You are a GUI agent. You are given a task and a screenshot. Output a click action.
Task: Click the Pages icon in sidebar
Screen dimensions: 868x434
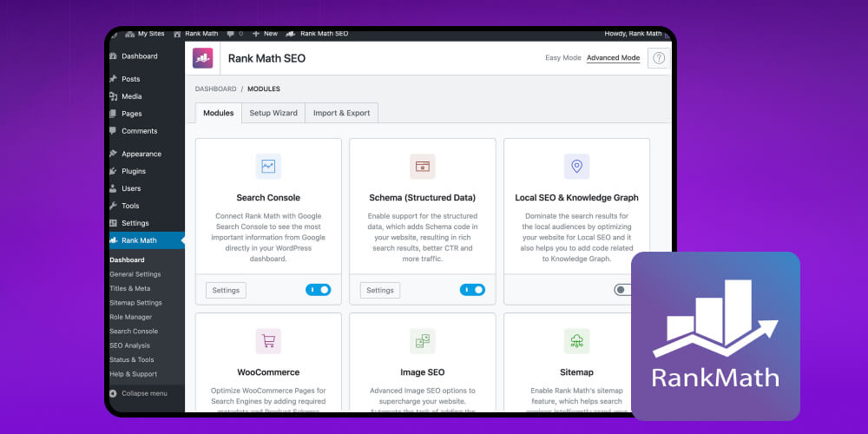pyautogui.click(x=113, y=114)
